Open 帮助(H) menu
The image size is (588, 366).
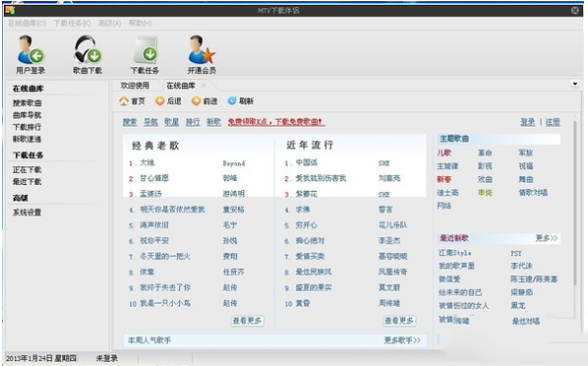coord(140,24)
